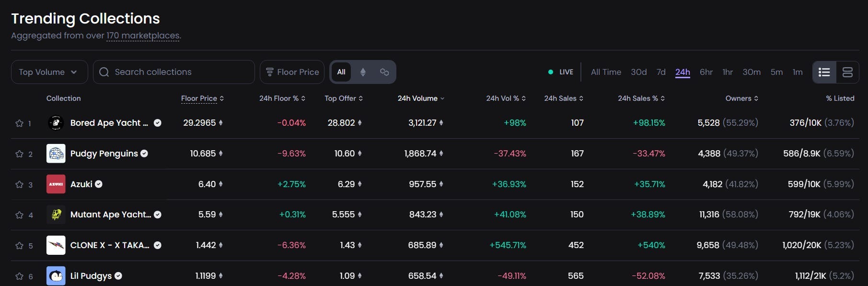The image size is (868, 286).
Task: Click the 1,020/20K listed value
Action: coord(802,245)
